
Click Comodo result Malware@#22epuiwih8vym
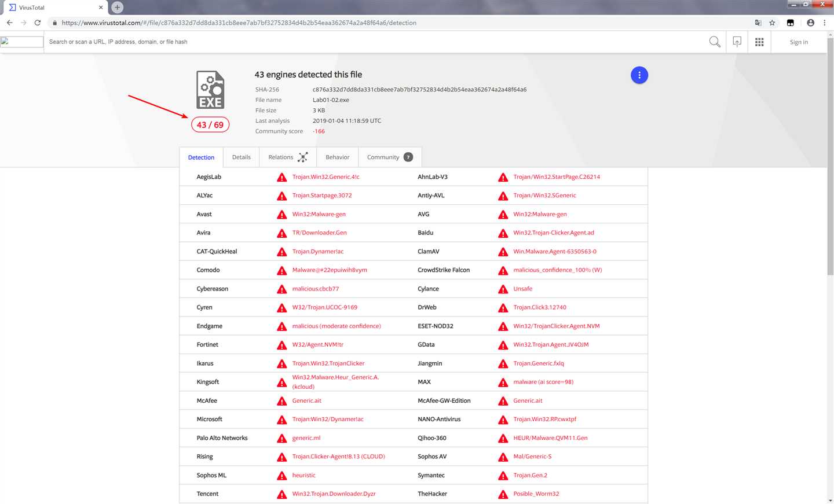pos(330,270)
